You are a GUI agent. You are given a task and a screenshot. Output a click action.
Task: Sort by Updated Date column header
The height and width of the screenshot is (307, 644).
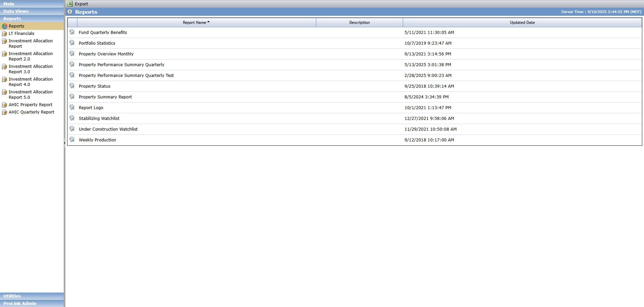[522, 23]
